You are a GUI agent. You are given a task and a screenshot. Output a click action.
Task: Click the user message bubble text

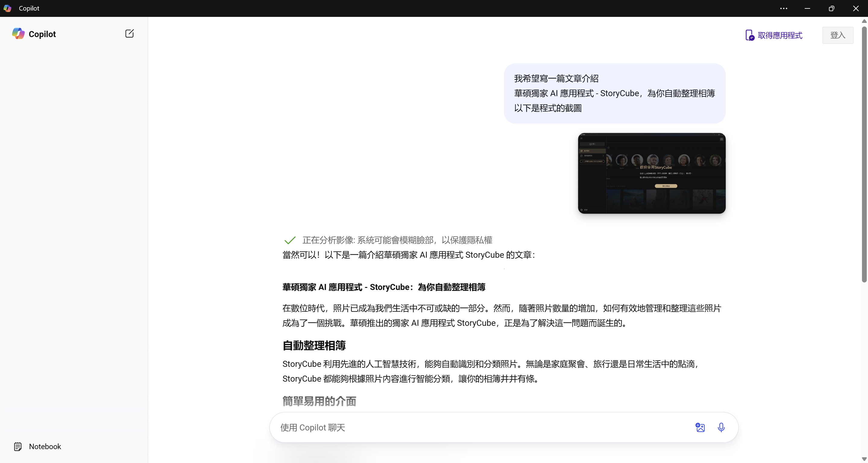(614, 93)
